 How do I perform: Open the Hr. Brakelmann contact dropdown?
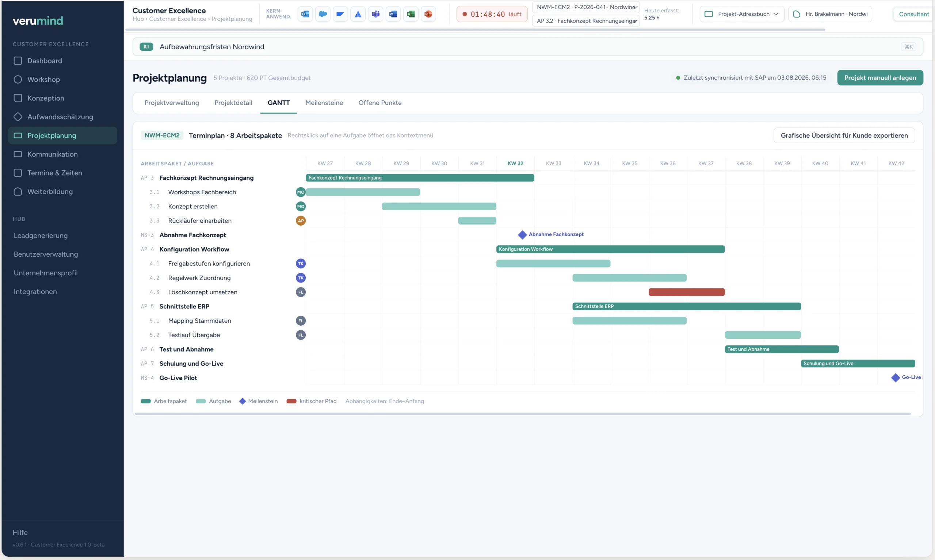(830, 14)
